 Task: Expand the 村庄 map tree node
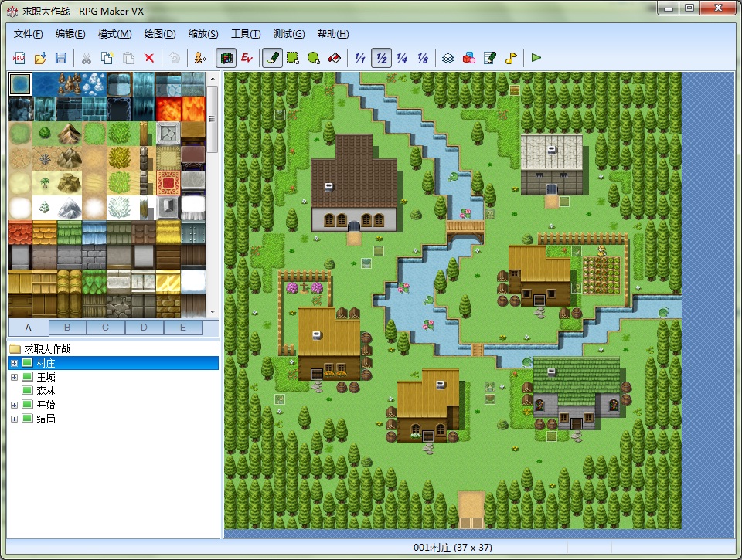pos(14,363)
